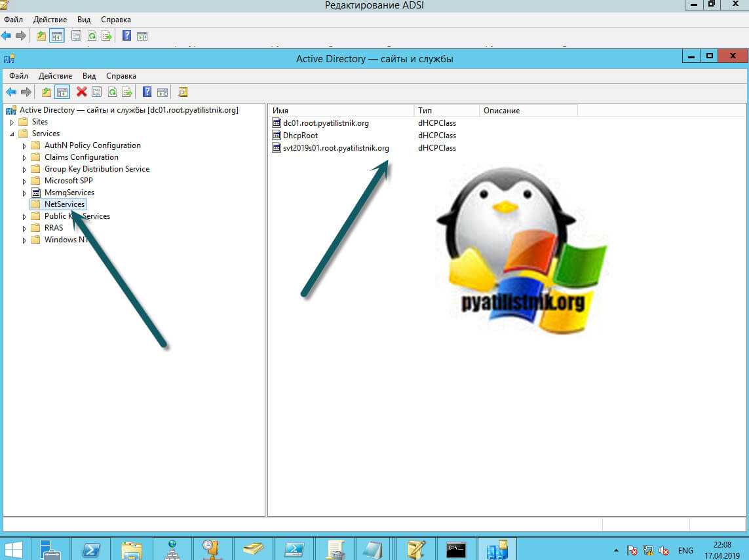Click the blue Help icon in Sites and Services toolbar
749x560 pixels.
tap(147, 92)
